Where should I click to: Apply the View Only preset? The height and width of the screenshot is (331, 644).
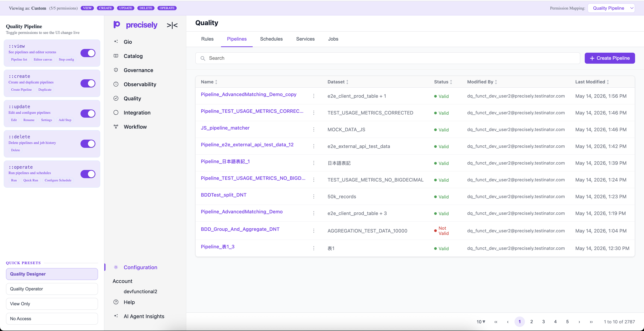(52, 304)
